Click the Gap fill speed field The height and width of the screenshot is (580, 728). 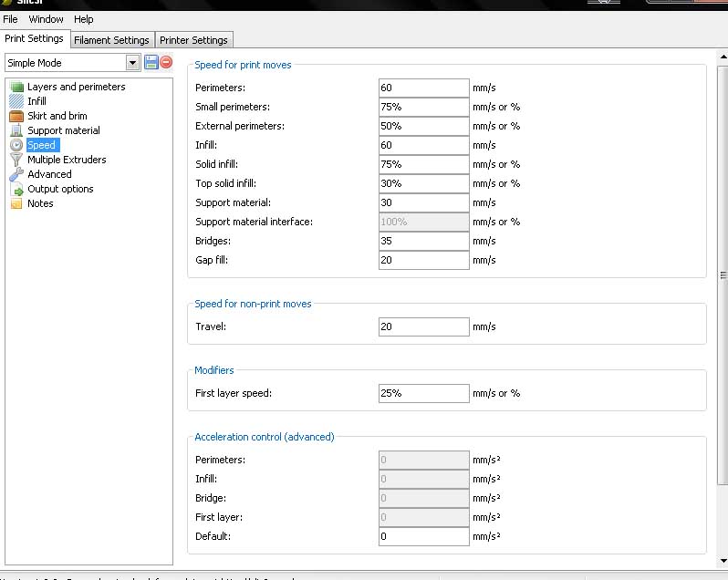[424, 260]
